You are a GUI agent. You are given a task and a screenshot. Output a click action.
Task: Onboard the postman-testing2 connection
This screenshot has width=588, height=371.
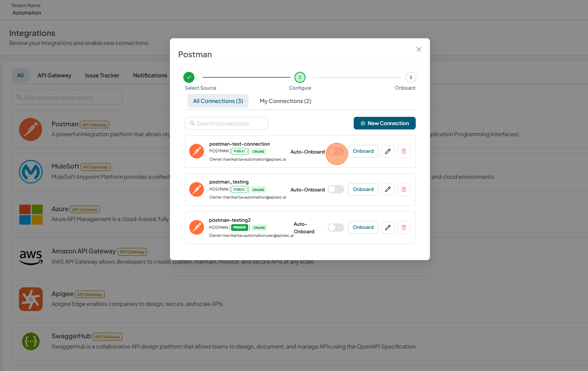tap(363, 227)
